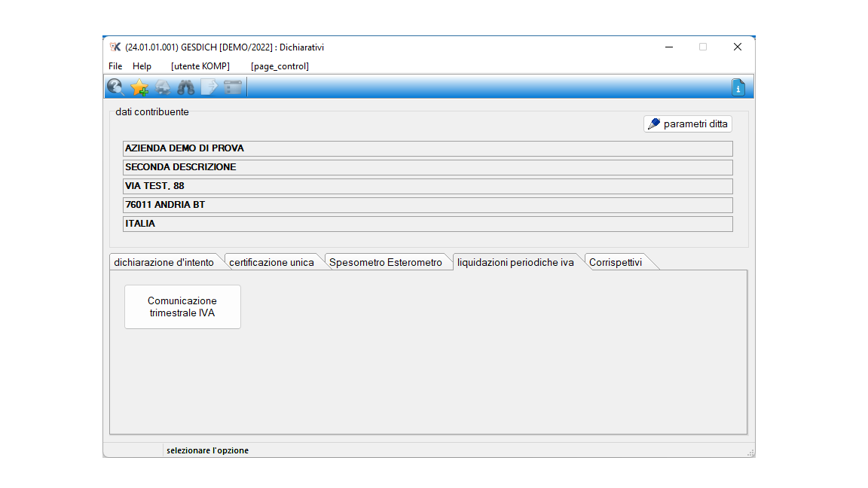
Task: Open the Help menu
Action: pyautogui.click(x=142, y=66)
